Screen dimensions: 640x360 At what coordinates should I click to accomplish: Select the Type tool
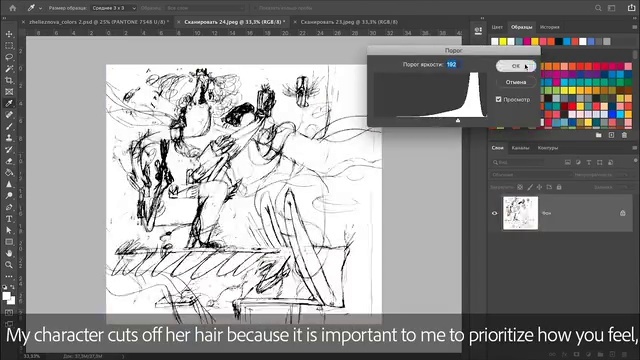tap(9, 219)
